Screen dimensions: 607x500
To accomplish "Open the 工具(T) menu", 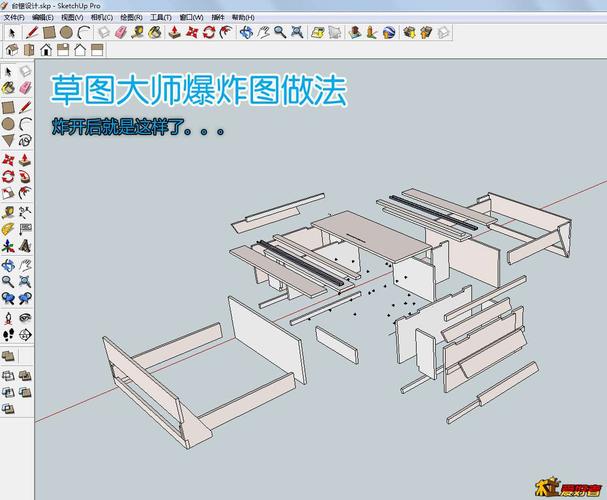I will (161, 17).
